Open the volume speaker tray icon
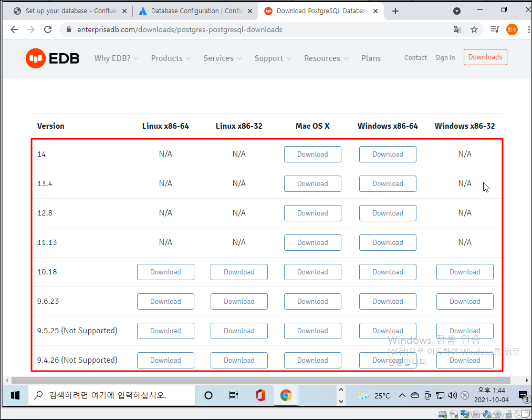This screenshot has width=532, height=420. (x=452, y=395)
